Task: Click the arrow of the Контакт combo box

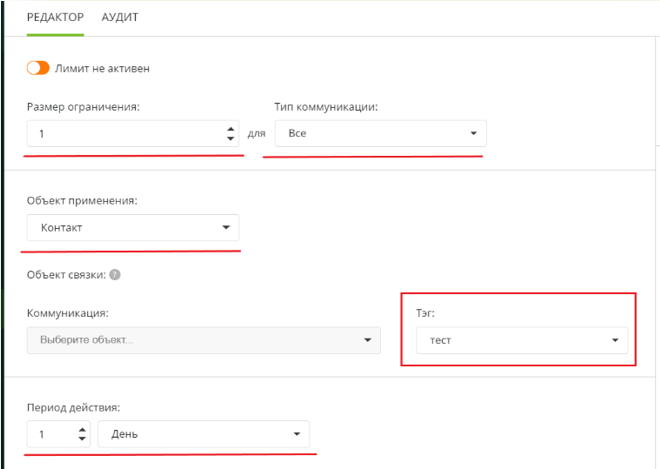Action: (225, 227)
